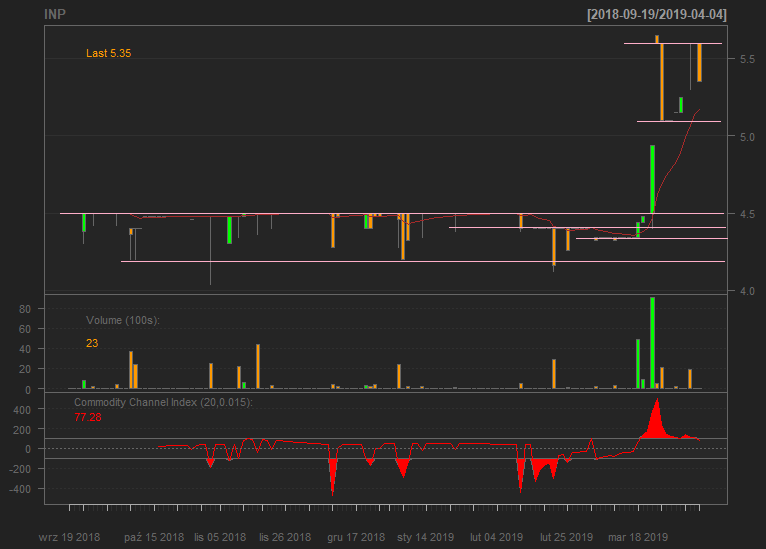Click the -400 CCI axis label
766x549 pixels.
coord(20,489)
